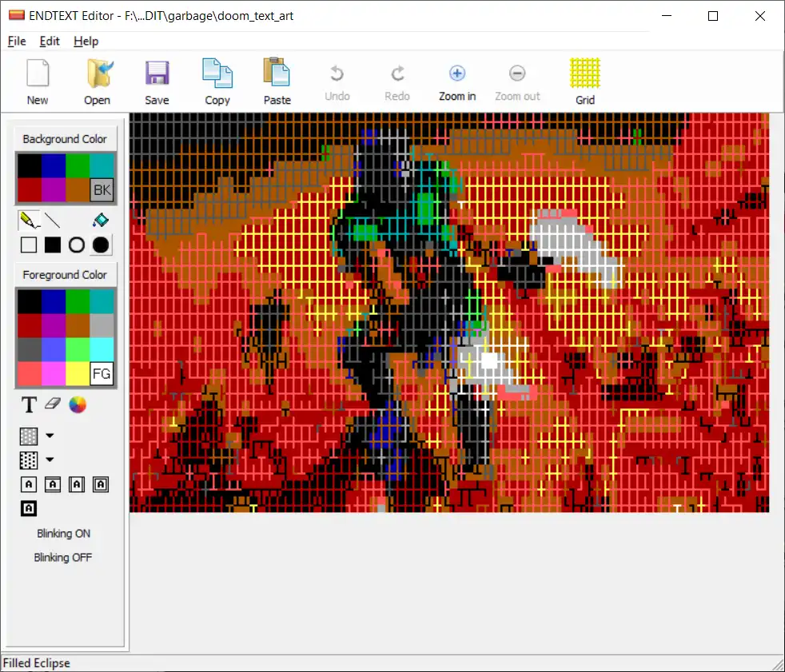Screen dimensions: 785x672
Task: Choose the hollow ellipse shape tool
Action: pyautogui.click(x=77, y=245)
